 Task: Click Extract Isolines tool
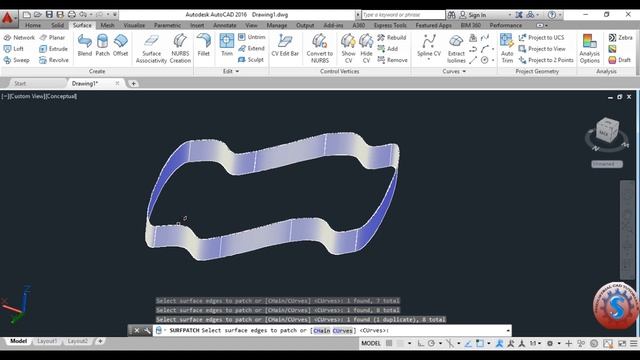[x=456, y=49]
